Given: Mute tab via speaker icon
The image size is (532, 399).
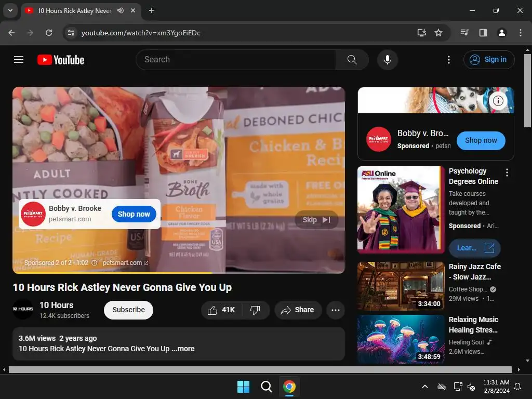Looking at the screenshot, I should [120, 10].
